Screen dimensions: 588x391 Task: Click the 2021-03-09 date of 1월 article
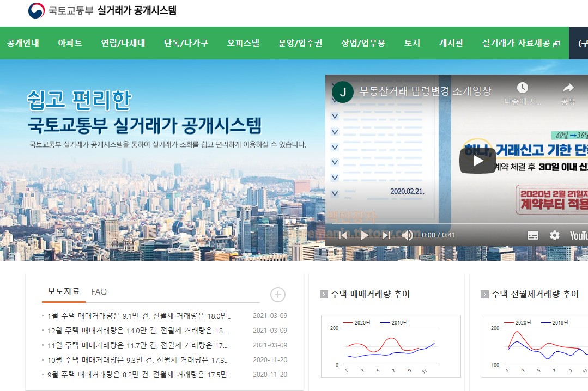(270, 316)
